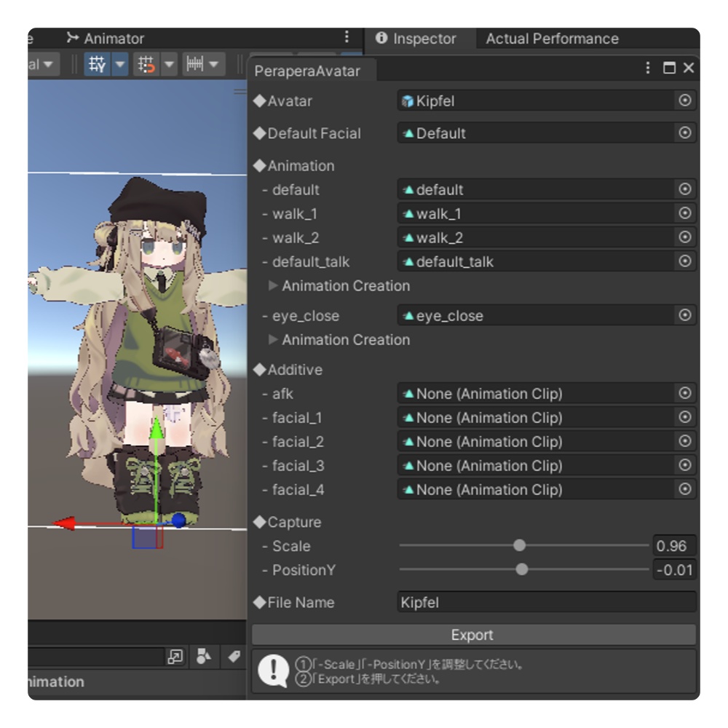Open grid snapping dropdown arrow
This screenshot has height=728, width=728.
120,64
